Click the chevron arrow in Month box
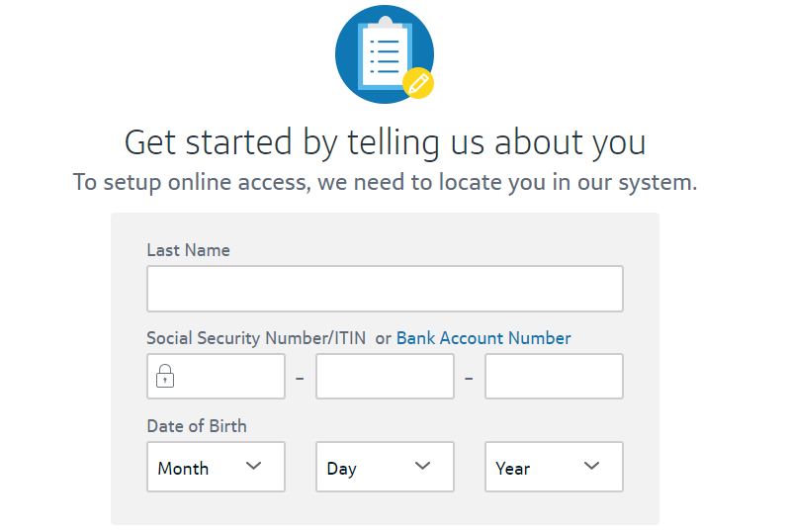The width and height of the screenshot is (789, 532). (x=253, y=466)
